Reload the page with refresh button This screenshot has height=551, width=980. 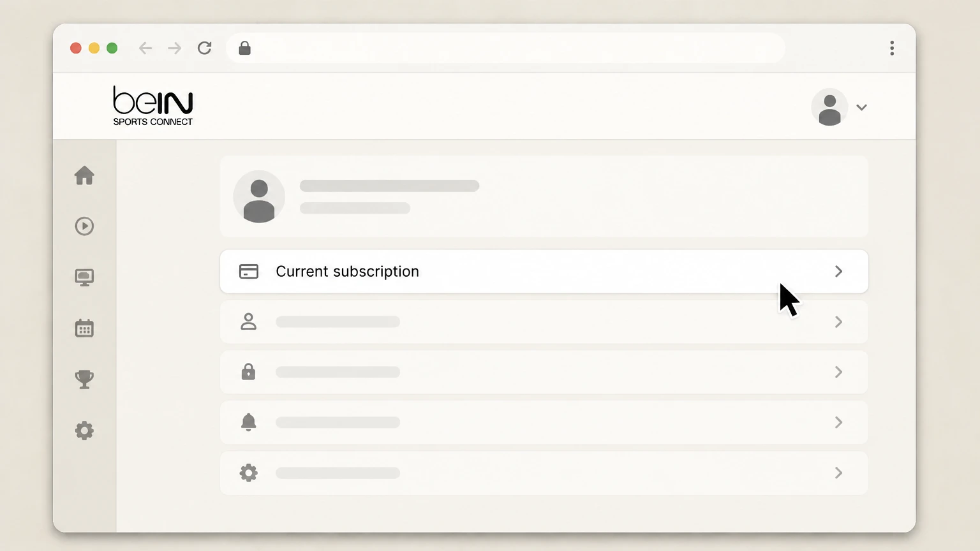tap(205, 48)
